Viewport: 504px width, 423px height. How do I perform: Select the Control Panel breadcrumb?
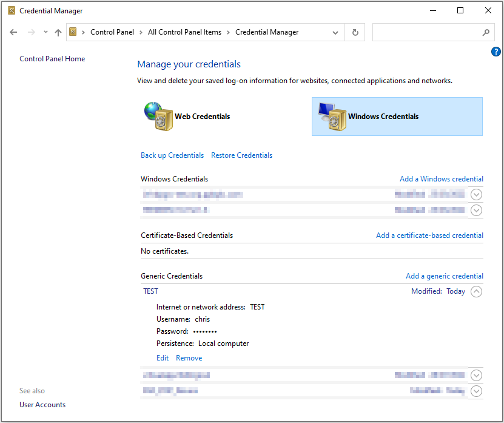click(x=112, y=32)
